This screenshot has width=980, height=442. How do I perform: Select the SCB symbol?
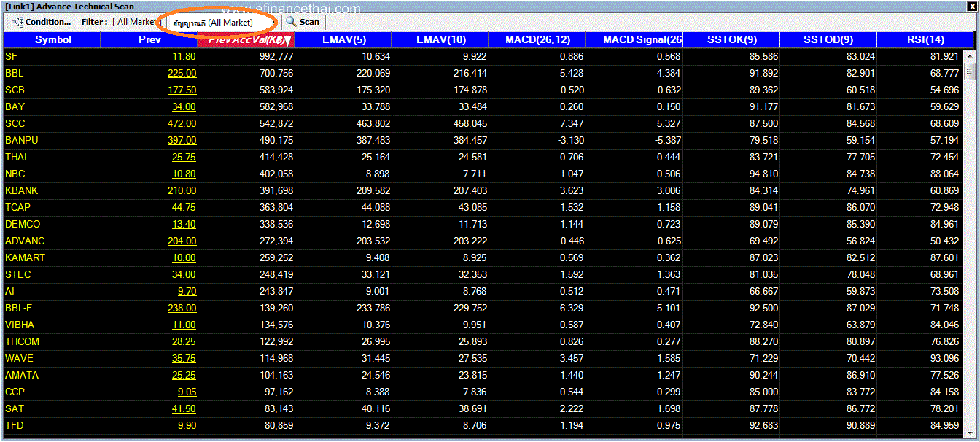[14, 90]
